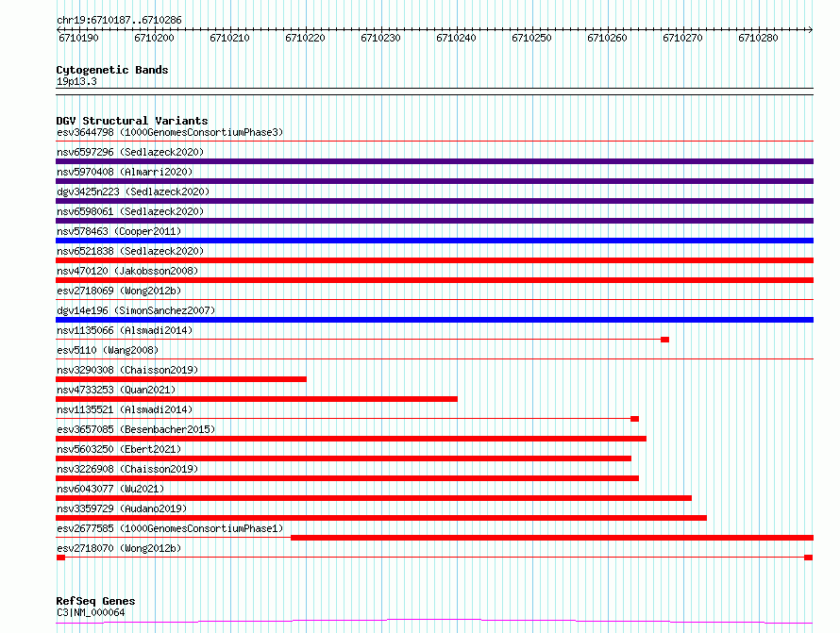The width and height of the screenshot is (840, 633).
Task: Select the esv3657085 Besenbacher2015 red bar
Action: coord(351,439)
